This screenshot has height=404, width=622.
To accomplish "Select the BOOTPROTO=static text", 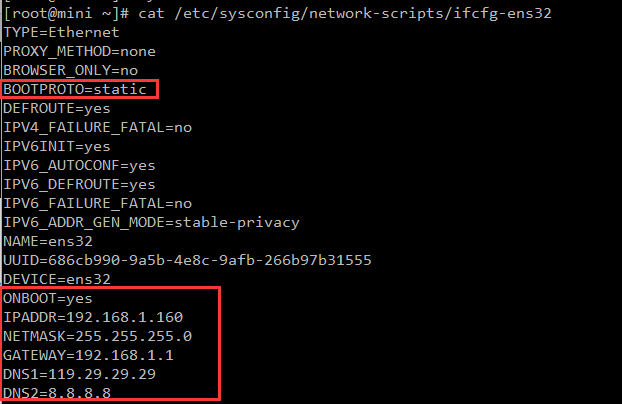I will point(75,89).
